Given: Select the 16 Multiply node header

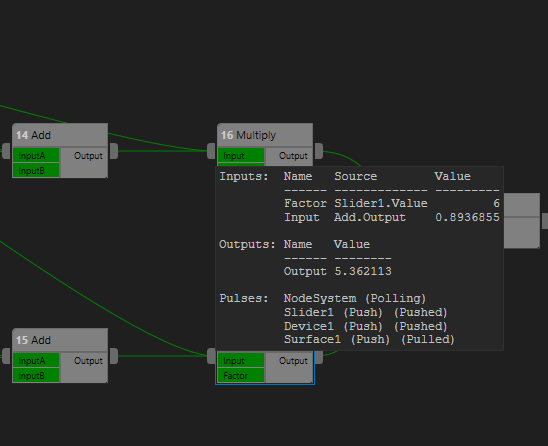Looking at the screenshot, I should tap(265, 135).
